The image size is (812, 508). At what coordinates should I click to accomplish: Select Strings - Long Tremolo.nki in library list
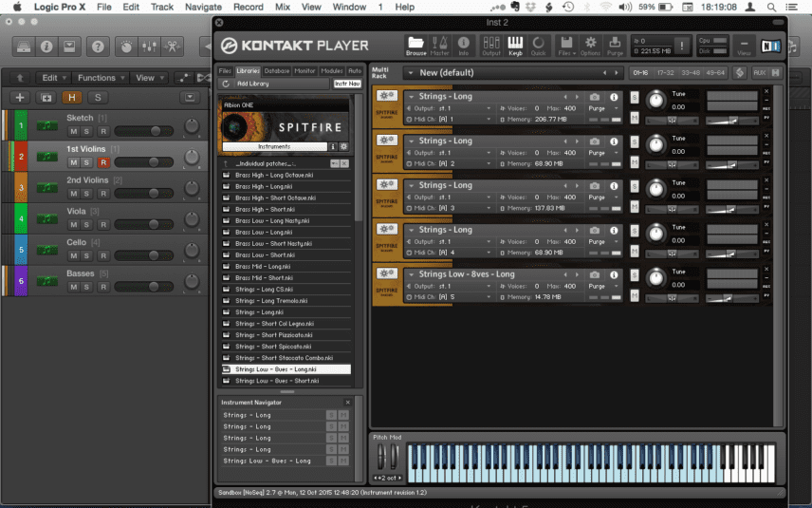tap(286, 301)
